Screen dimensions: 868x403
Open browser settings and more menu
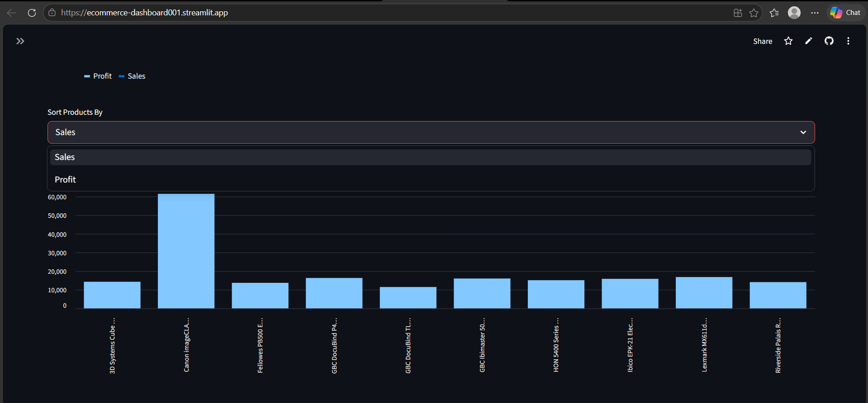(815, 13)
